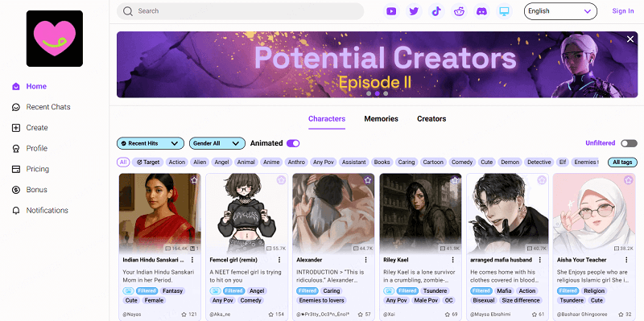Close the Potential Creators banner
The height and width of the screenshot is (321, 644).
tap(630, 39)
